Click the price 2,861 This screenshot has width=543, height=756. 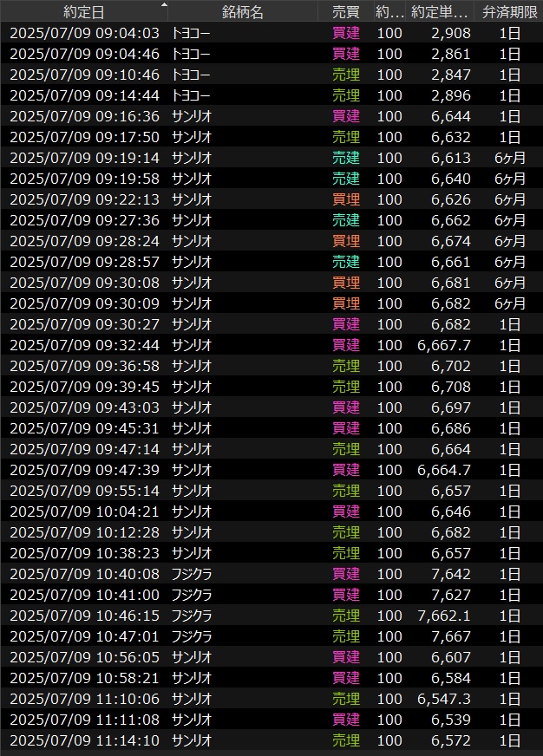point(451,54)
